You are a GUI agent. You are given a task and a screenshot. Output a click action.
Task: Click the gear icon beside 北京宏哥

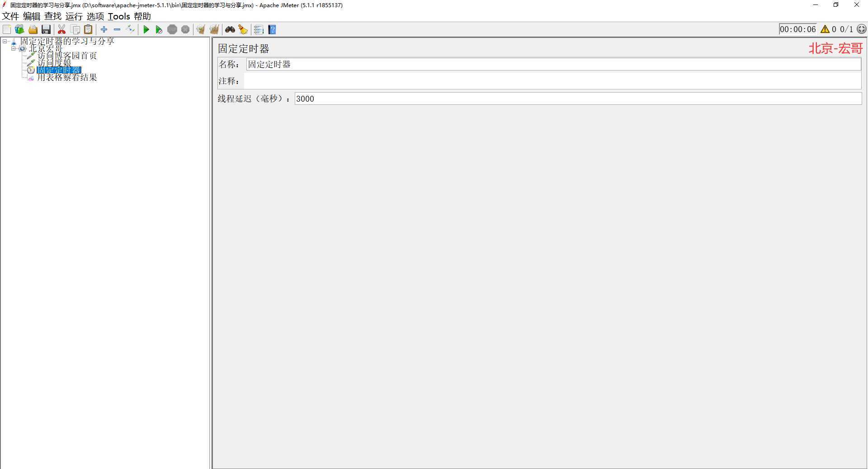22,49
